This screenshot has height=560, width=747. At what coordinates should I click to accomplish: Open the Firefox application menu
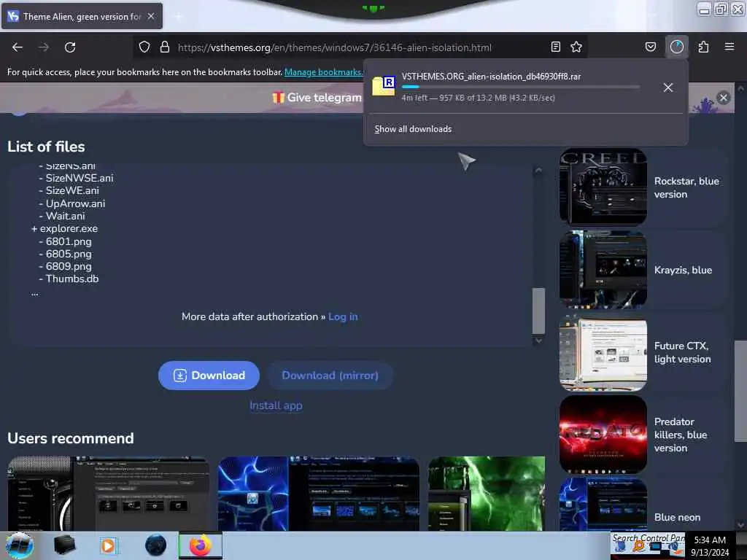[729, 47]
